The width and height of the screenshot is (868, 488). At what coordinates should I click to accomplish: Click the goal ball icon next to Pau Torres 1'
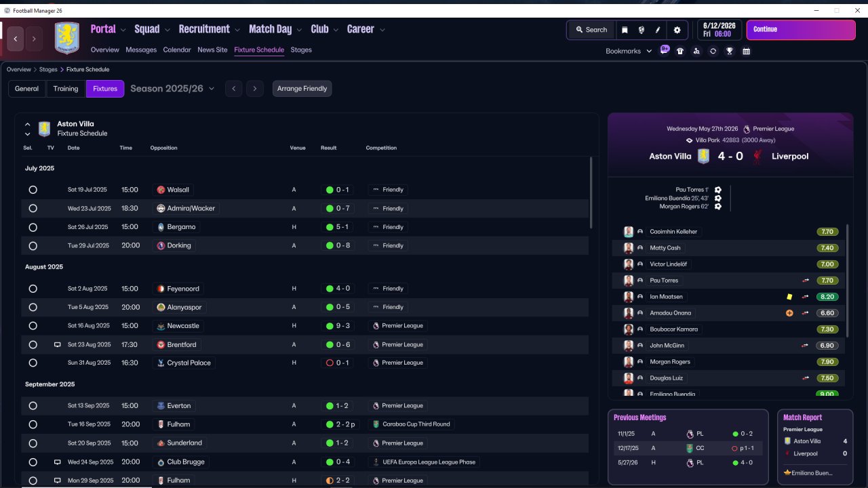(x=717, y=190)
